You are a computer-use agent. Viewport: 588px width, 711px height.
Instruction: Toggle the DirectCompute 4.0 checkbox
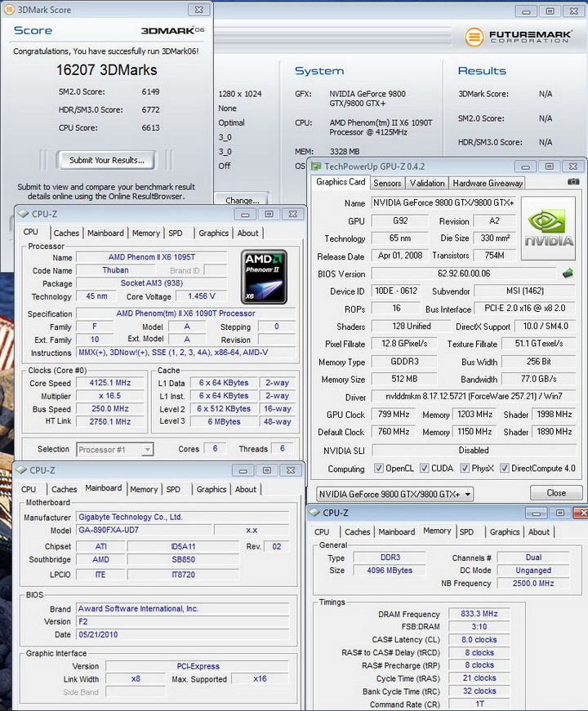pos(505,468)
